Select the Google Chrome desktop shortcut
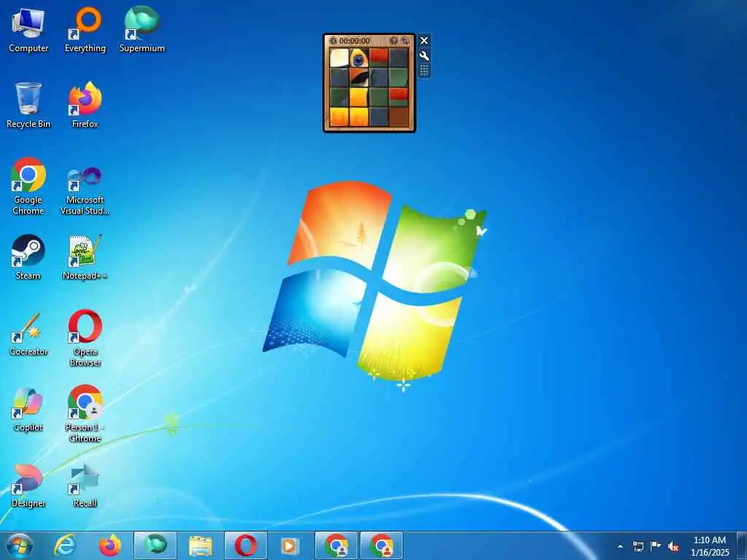This screenshot has height=560, width=747. click(28, 186)
